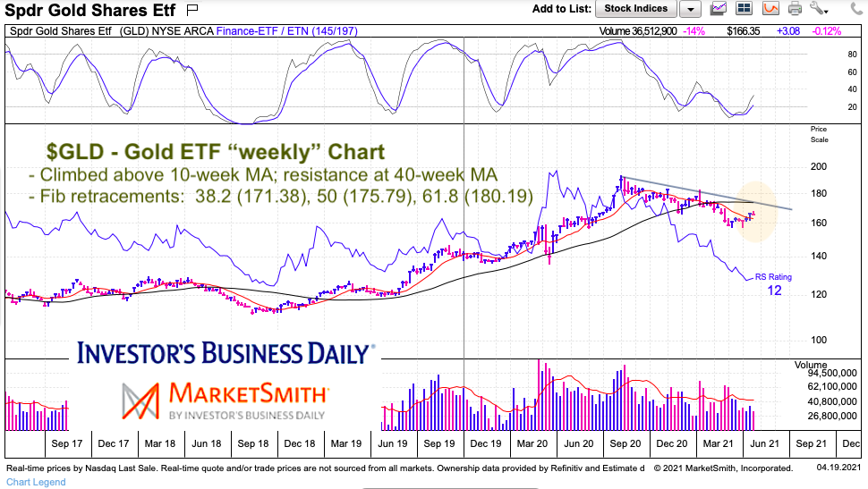
Task: Click the Finance-ETF / ETN (145/197) group link
Action: coord(286,31)
